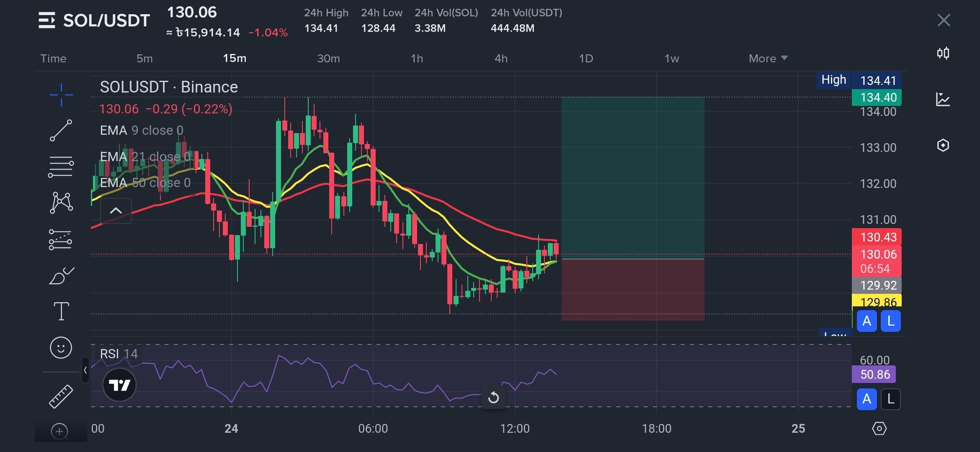The width and height of the screenshot is (980, 452).
Task: Click the yellow 129.86 EMA price tag
Action: coord(877,300)
